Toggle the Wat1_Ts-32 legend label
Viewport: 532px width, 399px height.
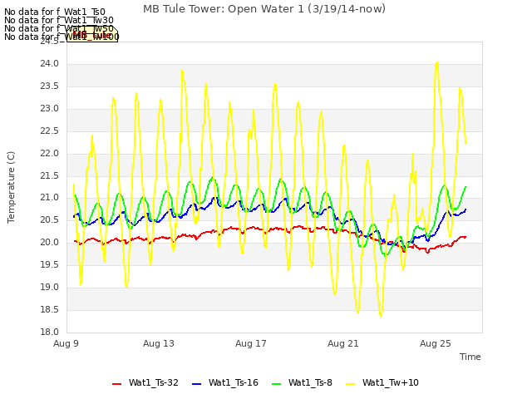pos(153,382)
